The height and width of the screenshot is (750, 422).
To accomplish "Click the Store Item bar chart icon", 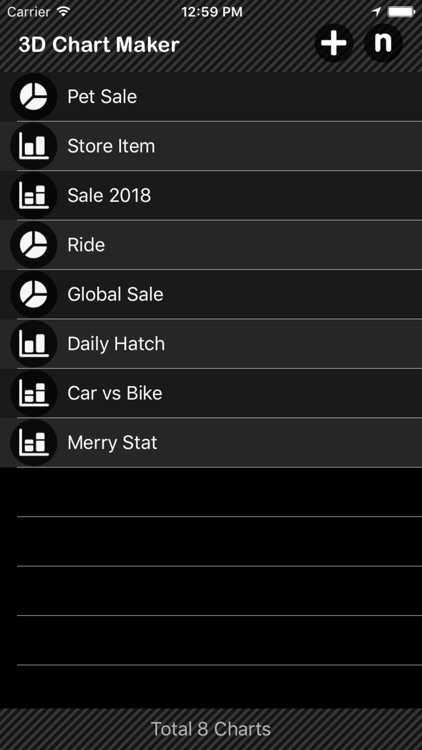I will 33,146.
